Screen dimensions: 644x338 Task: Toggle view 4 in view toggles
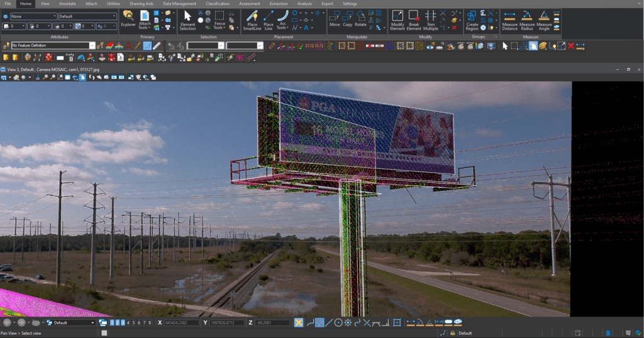[x=128, y=323]
